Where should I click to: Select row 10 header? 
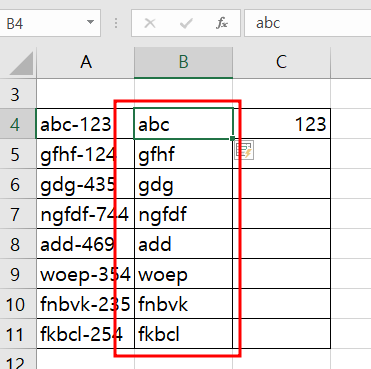click(x=18, y=304)
